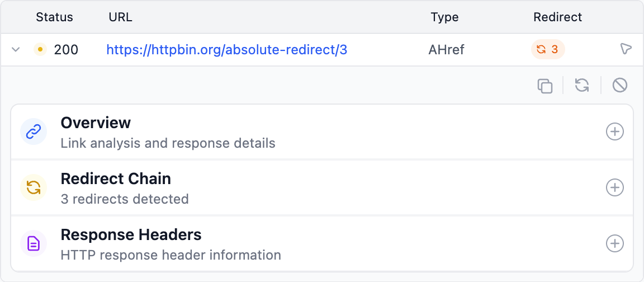This screenshot has height=282, width=644.
Task: Click the AHref type cell
Action: click(446, 50)
